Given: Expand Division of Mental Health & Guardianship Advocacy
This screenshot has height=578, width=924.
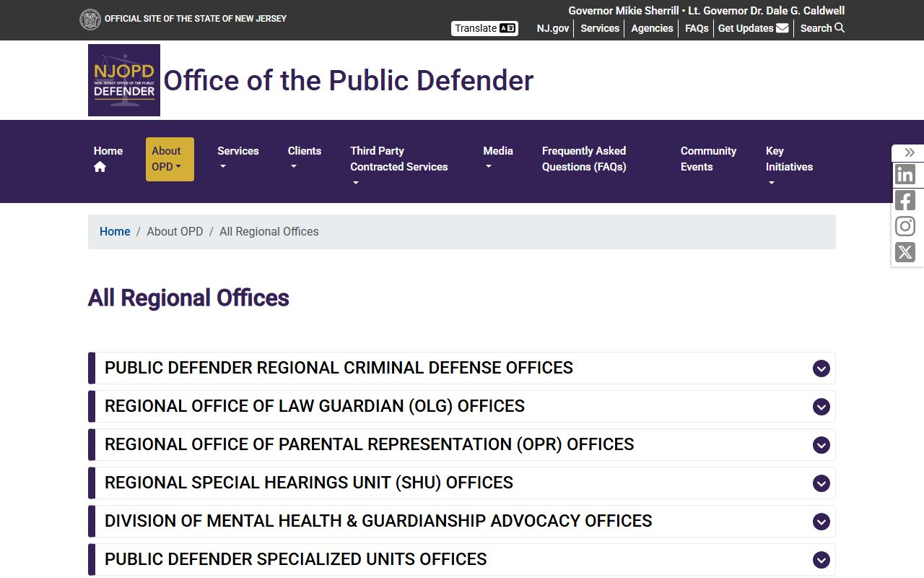Looking at the screenshot, I should [462, 522].
